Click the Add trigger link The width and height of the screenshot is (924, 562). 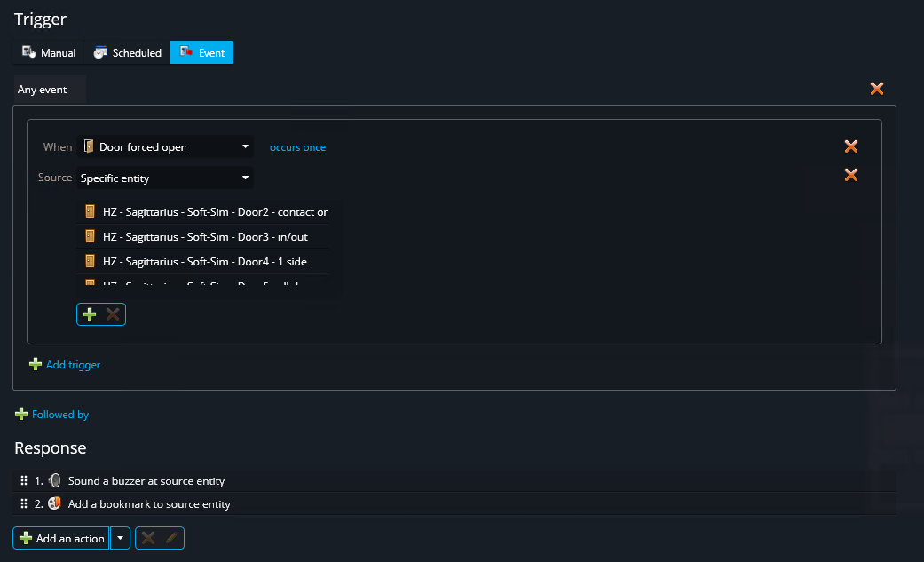click(x=72, y=365)
